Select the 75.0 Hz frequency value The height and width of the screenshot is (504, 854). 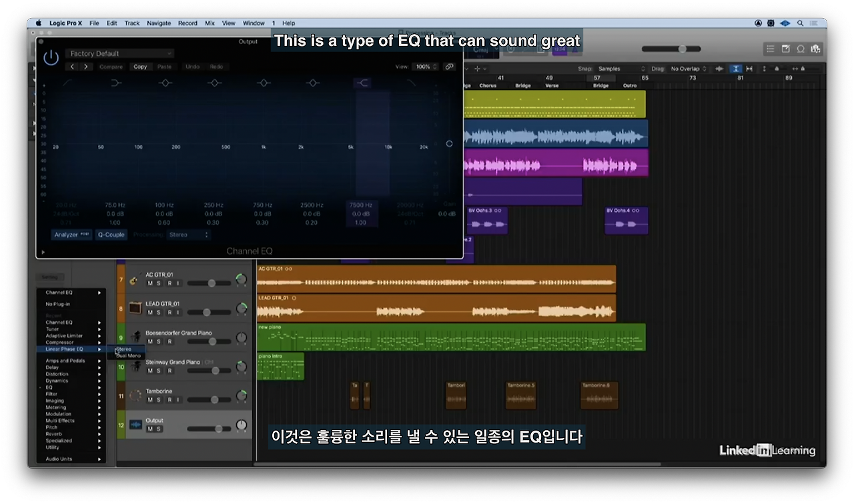[x=115, y=205]
